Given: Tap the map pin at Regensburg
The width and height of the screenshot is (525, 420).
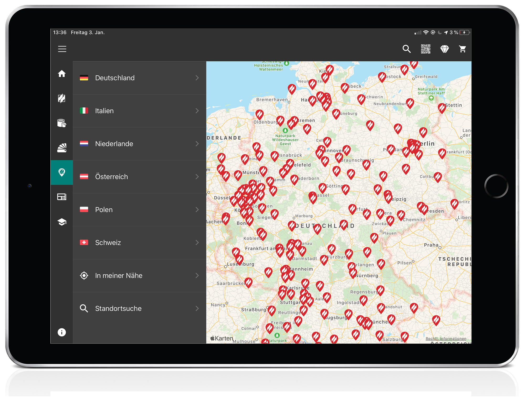Looking at the screenshot, I should (x=380, y=290).
